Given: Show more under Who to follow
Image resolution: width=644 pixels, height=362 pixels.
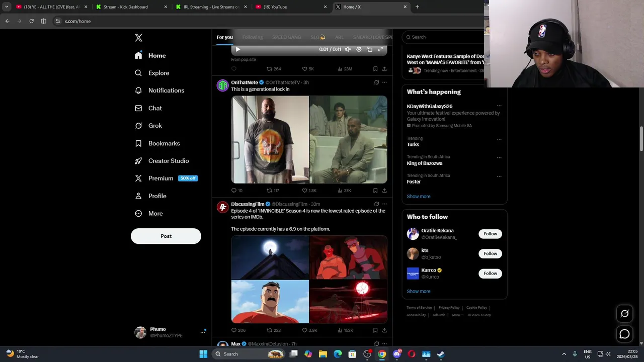Looking at the screenshot, I should (419, 292).
